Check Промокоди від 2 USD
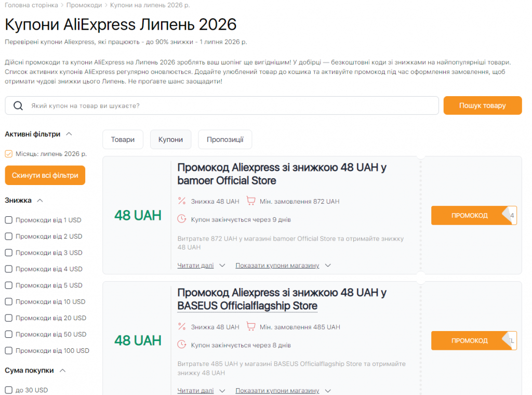The image size is (532, 395). pyautogui.click(x=8, y=236)
